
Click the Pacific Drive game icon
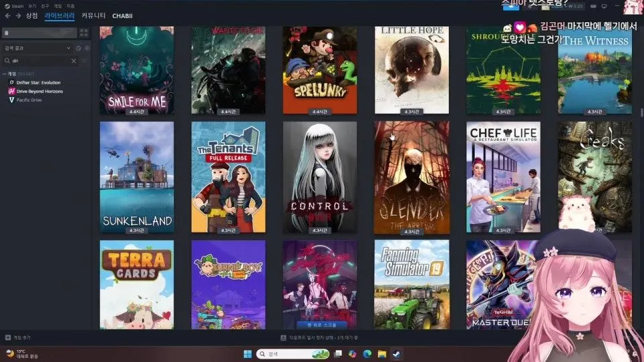coord(11,100)
